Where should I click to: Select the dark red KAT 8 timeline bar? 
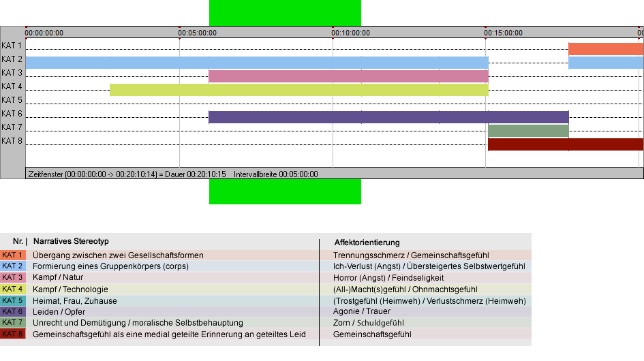566,144
